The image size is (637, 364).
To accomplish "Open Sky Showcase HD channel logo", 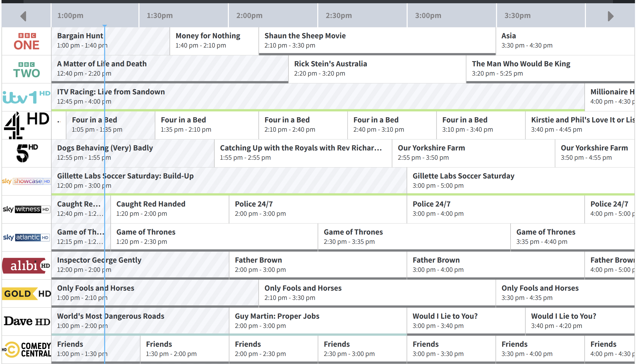I will (26, 181).
